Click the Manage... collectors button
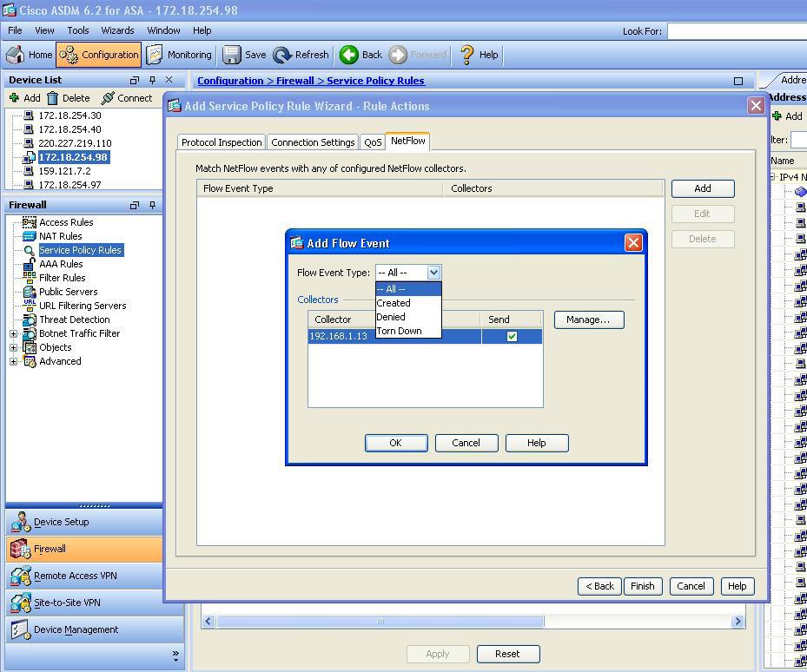807x672 pixels. (x=589, y=320)
